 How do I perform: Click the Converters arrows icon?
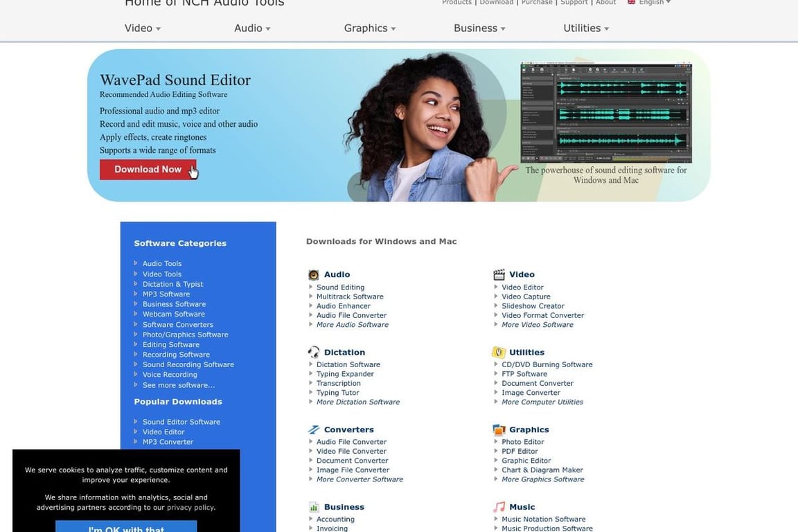[x=314, y=429]
